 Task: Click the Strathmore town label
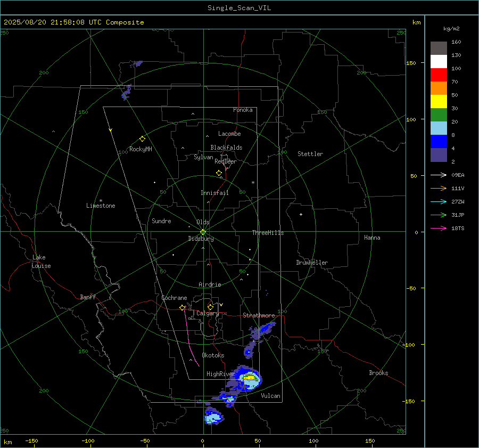pos(259,315)
